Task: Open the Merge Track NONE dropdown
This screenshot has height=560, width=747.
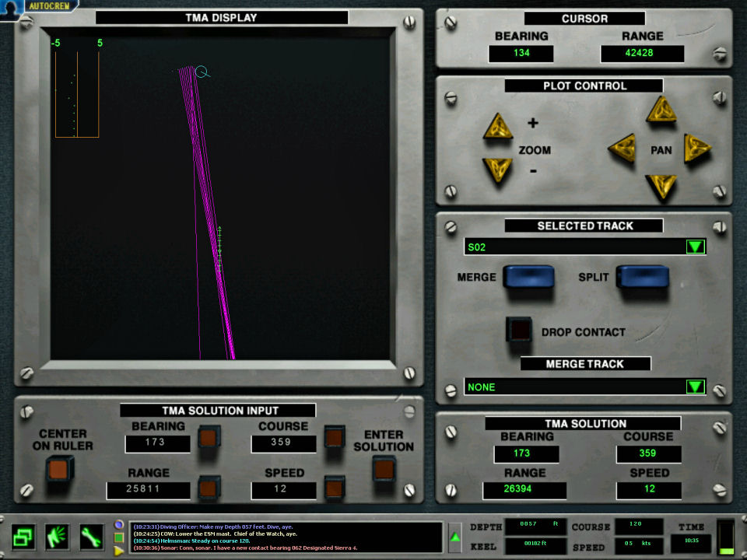Action: [x=695, y=387]
